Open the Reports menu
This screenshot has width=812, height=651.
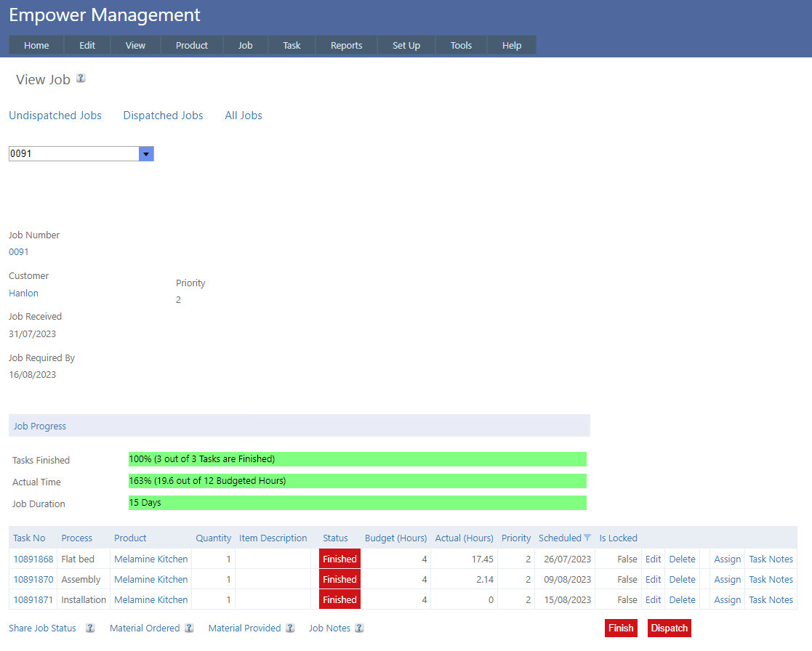click(x=346, y=45)
